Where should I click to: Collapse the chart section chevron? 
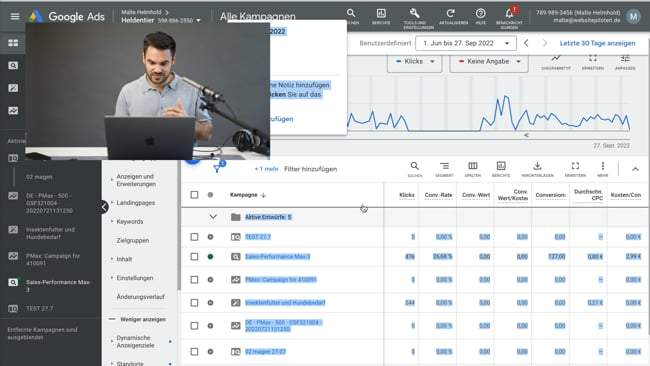[635, 169]
